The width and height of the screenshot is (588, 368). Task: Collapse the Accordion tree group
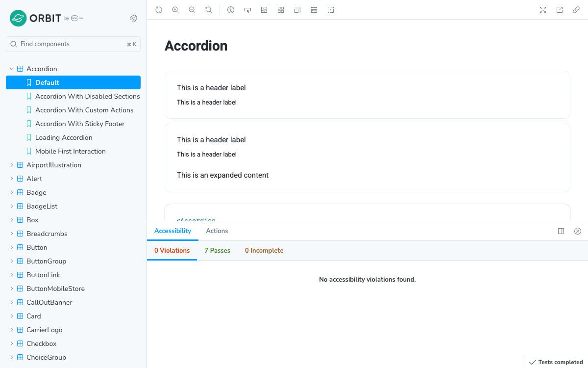[73, 69]
